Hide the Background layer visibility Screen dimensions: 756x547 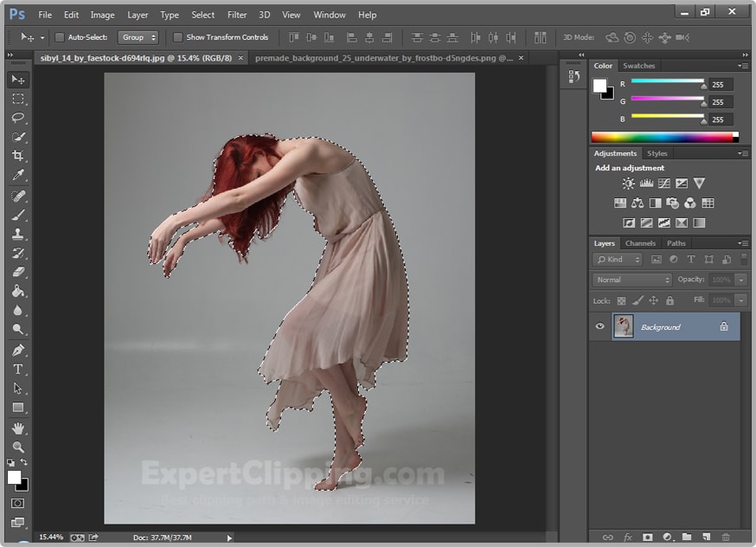click(599, 326)
